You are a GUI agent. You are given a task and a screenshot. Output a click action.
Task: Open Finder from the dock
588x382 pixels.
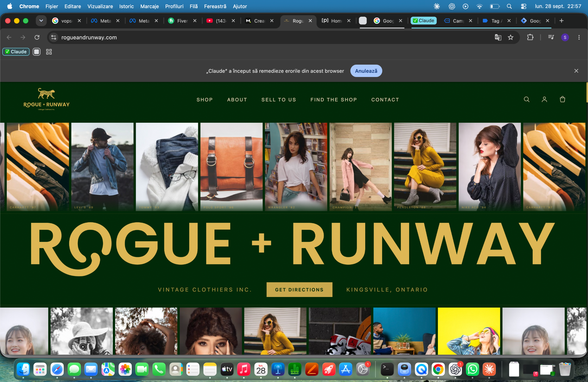tap(23, 369)
